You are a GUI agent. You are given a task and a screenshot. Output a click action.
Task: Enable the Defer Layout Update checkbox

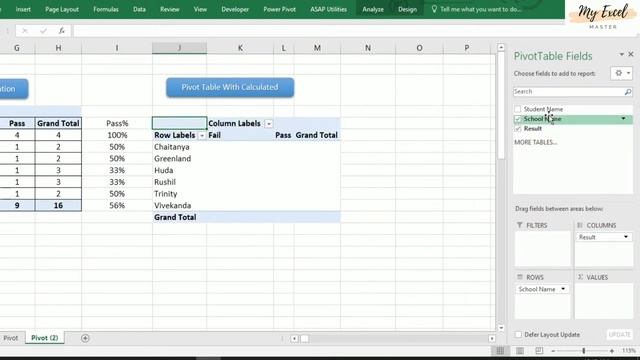518,334
